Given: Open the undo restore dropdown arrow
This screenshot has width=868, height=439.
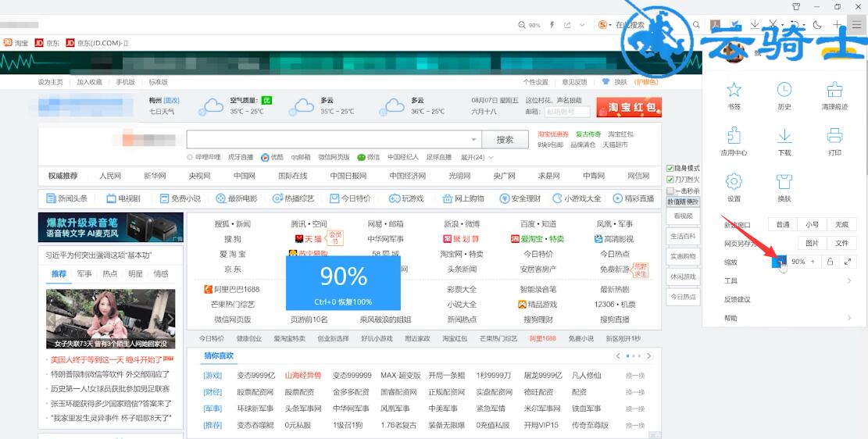Looking at the screenshot, I should point(804,25).
